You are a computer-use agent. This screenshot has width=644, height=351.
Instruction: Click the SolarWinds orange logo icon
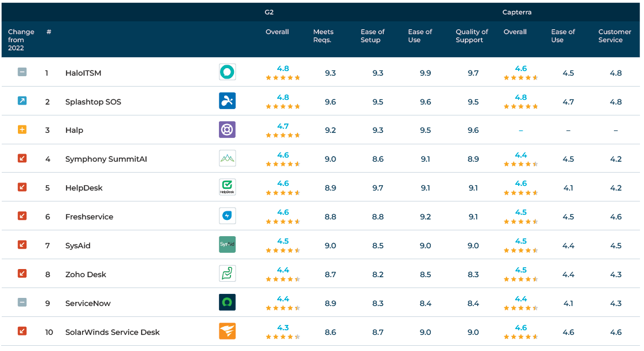227,331
